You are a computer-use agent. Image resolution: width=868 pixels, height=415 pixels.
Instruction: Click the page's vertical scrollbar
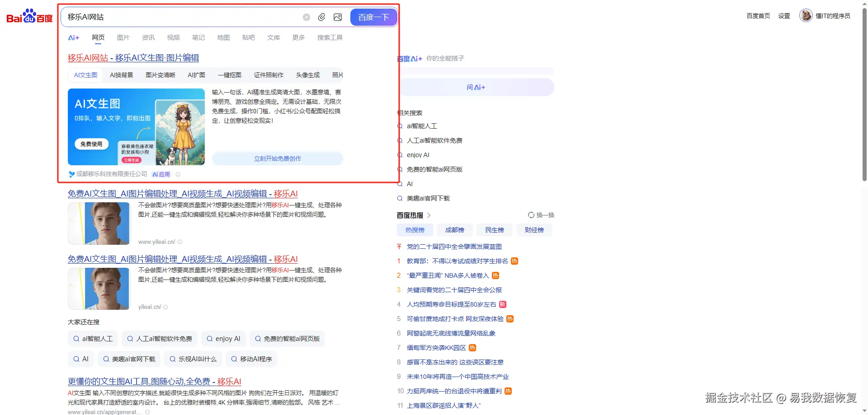tap(864, 95)
